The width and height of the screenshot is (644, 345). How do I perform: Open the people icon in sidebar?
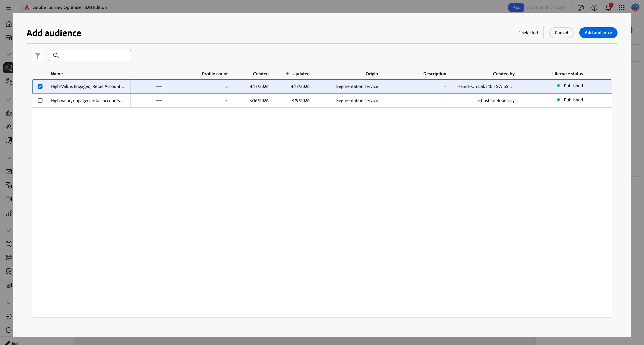pyautogui.click(x=9, y=127)
